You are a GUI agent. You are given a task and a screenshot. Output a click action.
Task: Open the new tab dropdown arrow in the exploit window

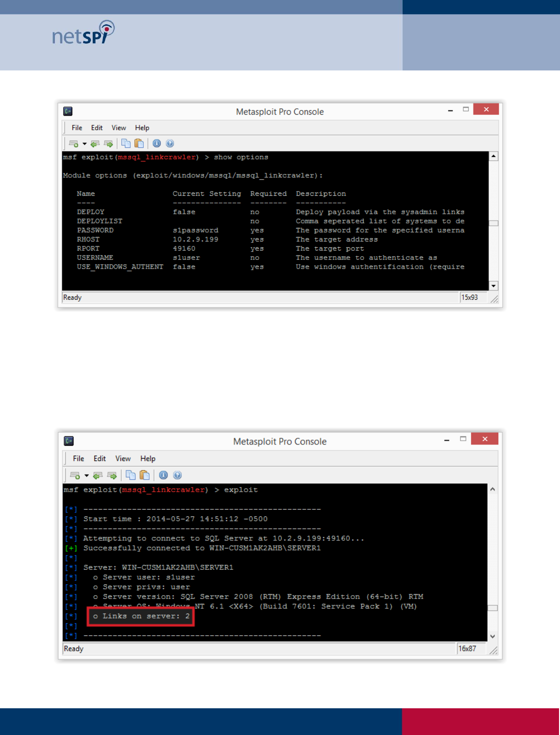tap(86, 476)
